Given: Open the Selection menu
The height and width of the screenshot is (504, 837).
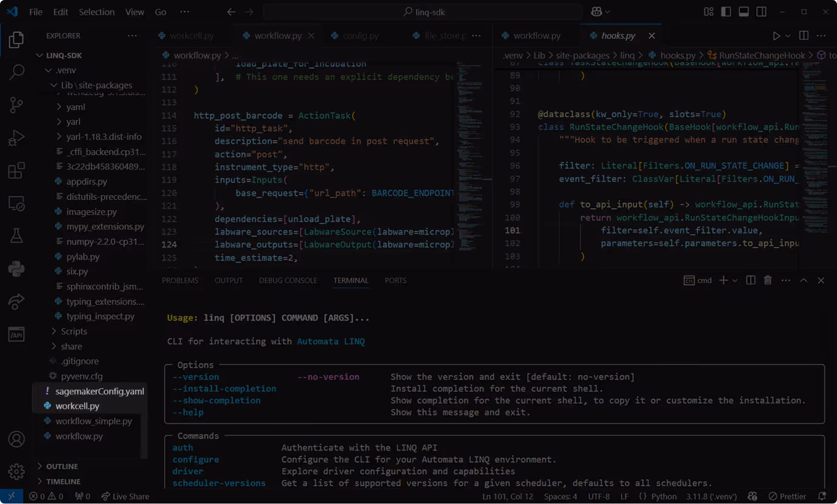Looking at the screenshot, I should coord(96,11).
